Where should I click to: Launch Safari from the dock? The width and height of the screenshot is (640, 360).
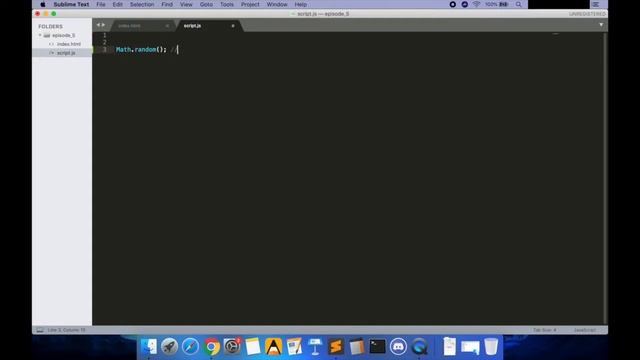click(190, 347)
